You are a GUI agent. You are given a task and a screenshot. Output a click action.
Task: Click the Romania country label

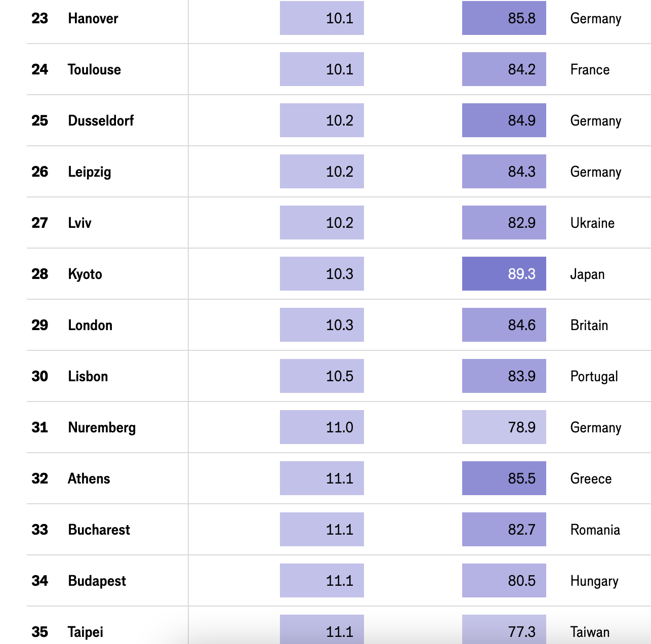point(595,530)
